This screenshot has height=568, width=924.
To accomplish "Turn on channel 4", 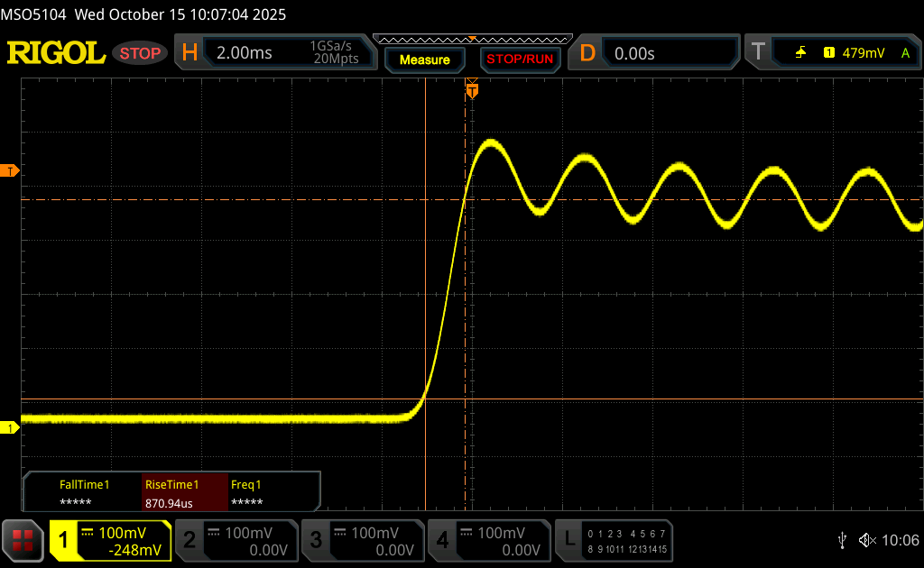I will click(489, 540).
